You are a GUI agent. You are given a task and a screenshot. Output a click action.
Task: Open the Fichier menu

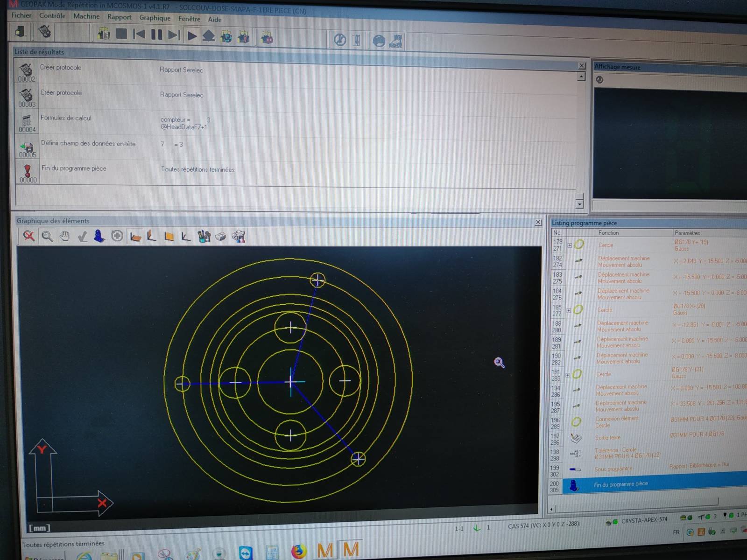pyautogui.click(x=21, y=15)
